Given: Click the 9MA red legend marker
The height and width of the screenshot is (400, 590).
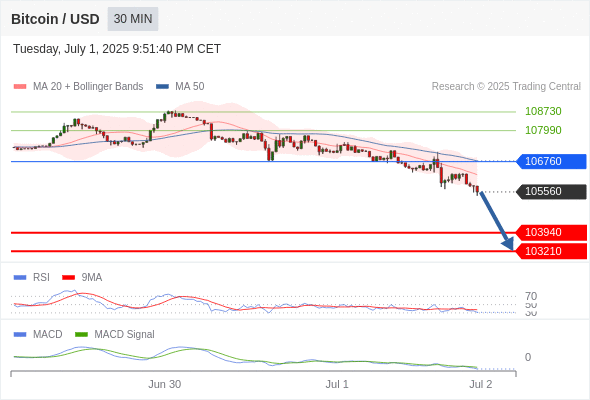Looking at the screenshot, I should coord(68,278).
